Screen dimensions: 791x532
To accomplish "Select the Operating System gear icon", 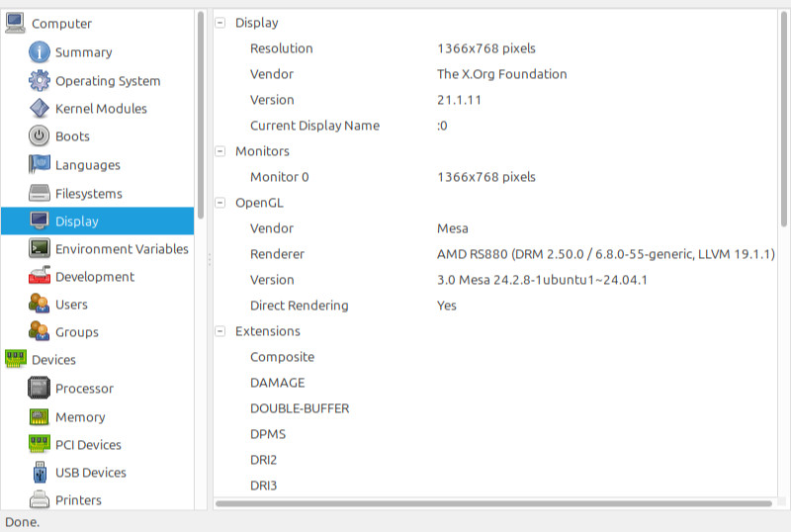I will coord(40,81).
